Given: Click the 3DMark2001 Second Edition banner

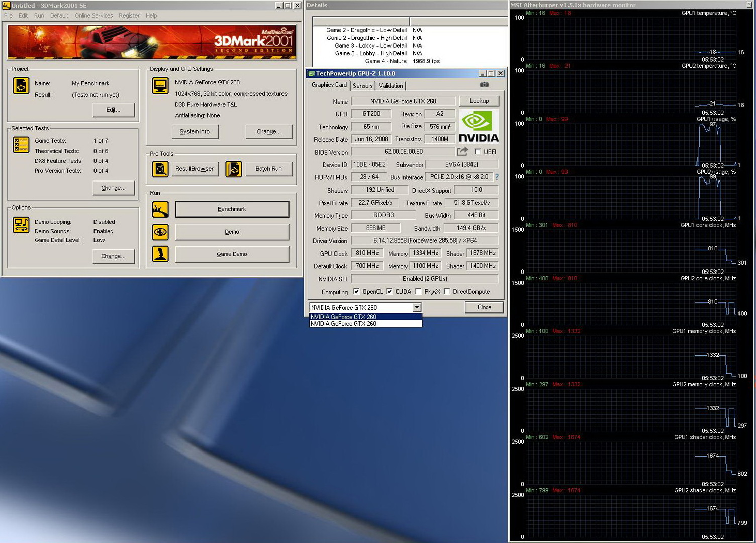Looking at the screenshot, I should [x=152, y=42].
